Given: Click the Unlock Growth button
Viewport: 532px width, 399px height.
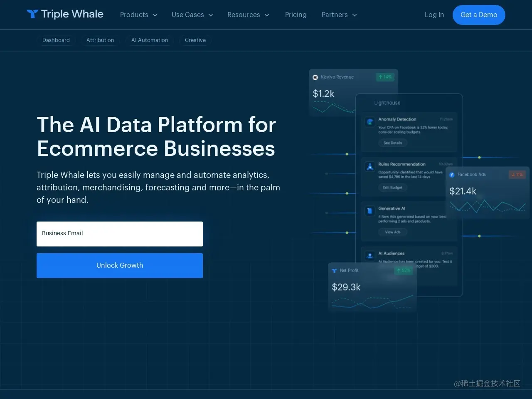Looking at the screenshot, I should tap(120, 265).
